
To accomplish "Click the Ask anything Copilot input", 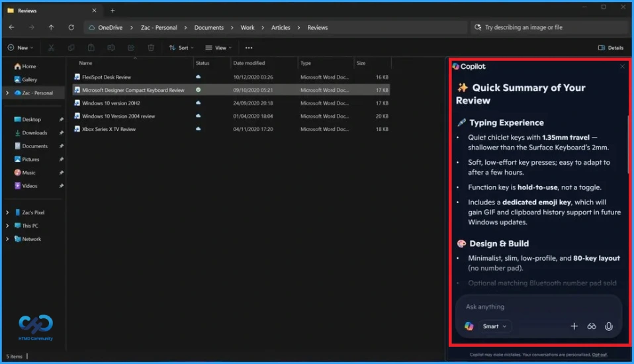I will click(538, 307).
